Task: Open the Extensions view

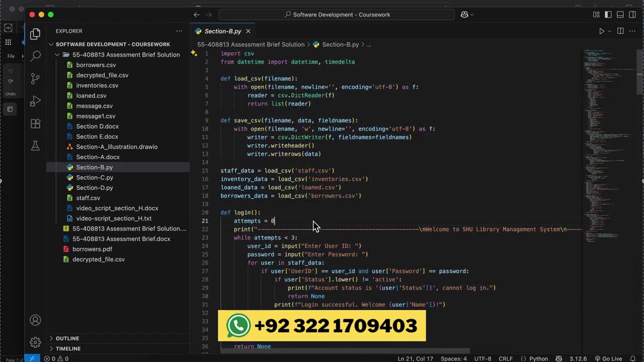Action: coord(35,124)
